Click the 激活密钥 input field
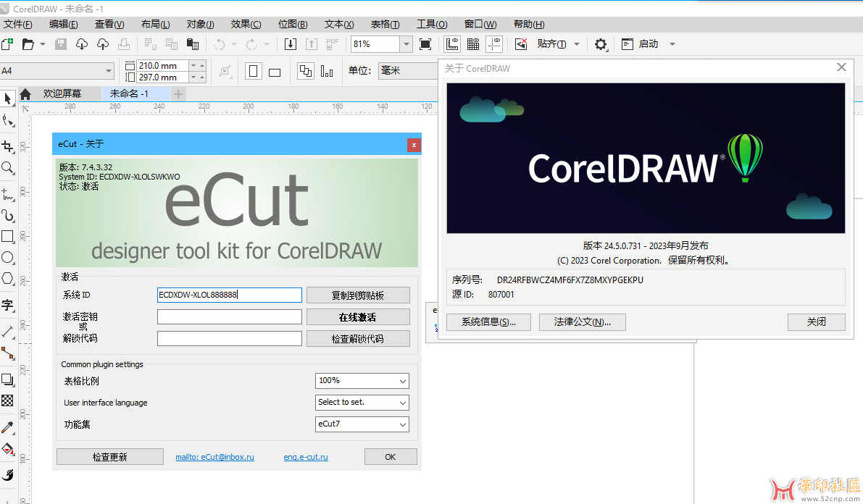This screenshot has height=504, width=863. point(230,317)
